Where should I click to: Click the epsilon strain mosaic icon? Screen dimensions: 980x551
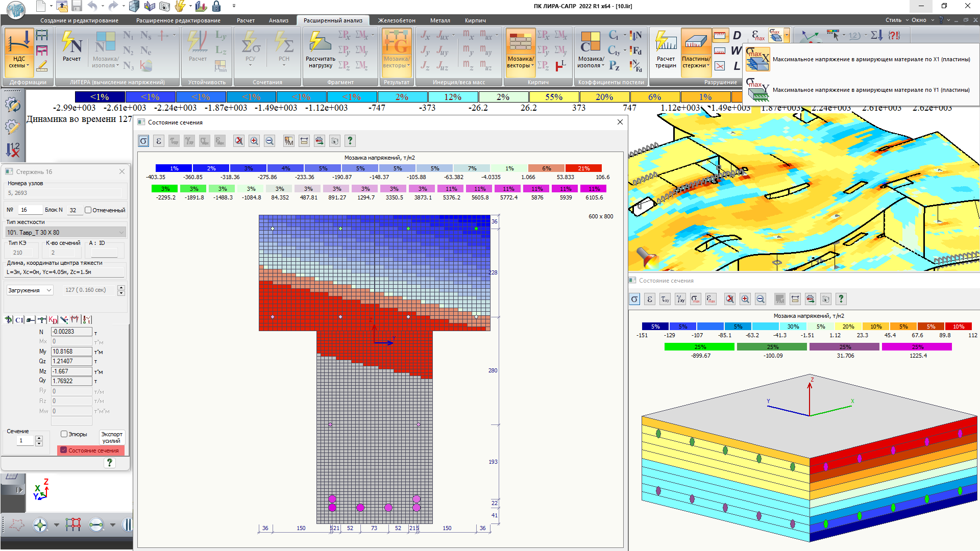point(159,141)
